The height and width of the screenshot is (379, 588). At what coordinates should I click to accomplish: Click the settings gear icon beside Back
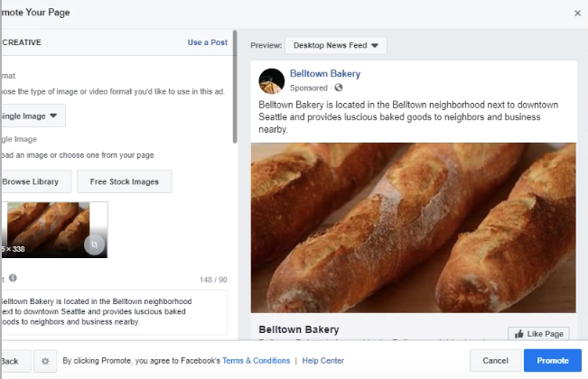point(46,361)
